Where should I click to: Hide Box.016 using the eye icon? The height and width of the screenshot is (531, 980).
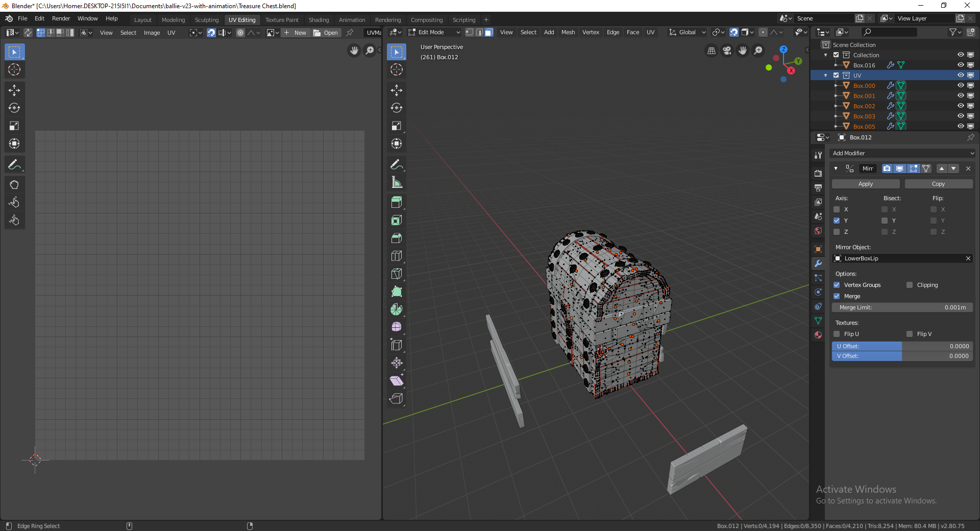(960, 65)
